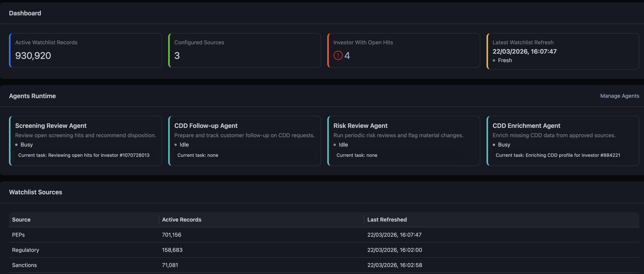Screen dimensions: 644x274
Task: Select the Screening Review Agent card
Action: tap(86, 141)
